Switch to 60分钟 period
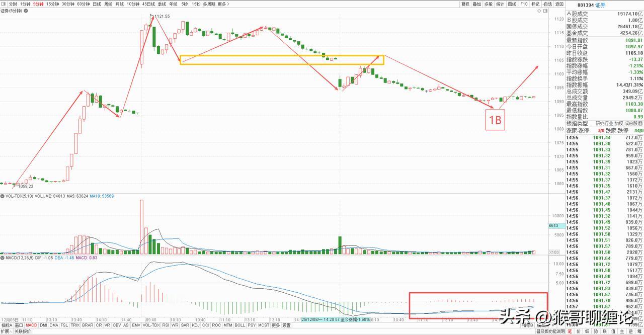644x335 pixels. pos(84,4)
